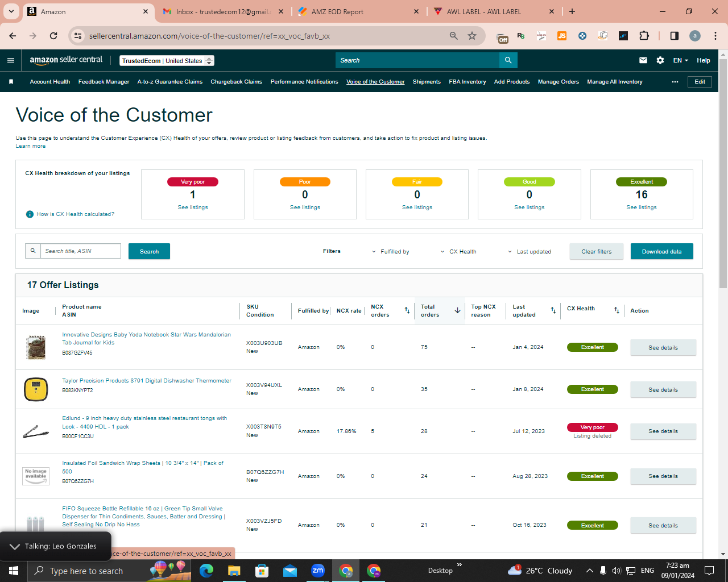The width and height of the screenshot is (728, 582).
Task: Open Microsoft Store from the taskbar
Action: pos(262,571)
